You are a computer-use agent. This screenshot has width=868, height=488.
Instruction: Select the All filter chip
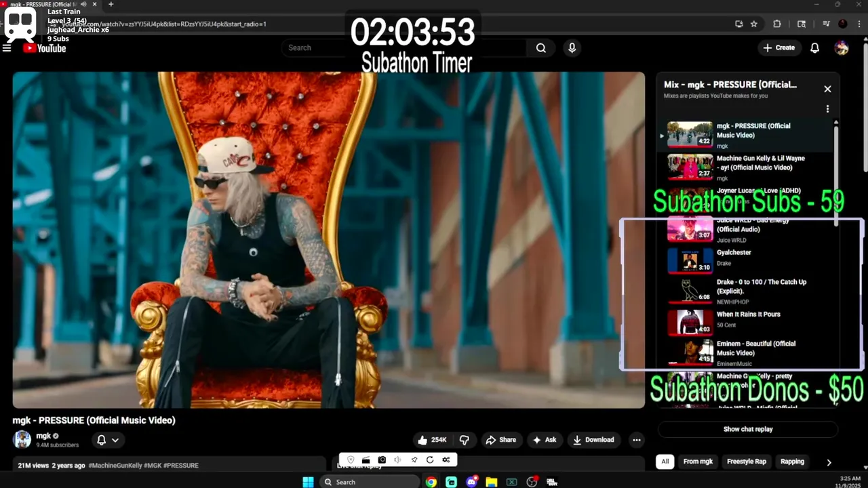point(665,462)
